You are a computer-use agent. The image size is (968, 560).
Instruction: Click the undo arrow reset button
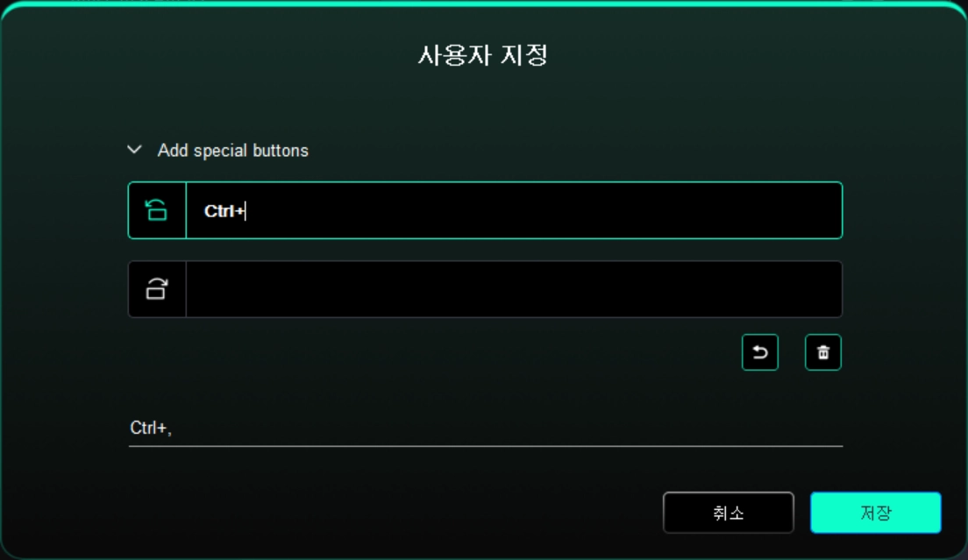point(760,352)
